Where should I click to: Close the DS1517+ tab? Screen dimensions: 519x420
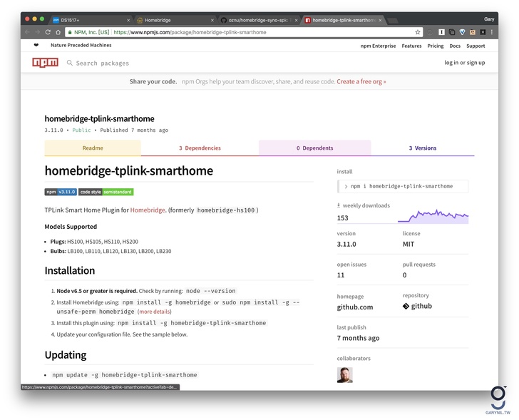pos(128,20)
